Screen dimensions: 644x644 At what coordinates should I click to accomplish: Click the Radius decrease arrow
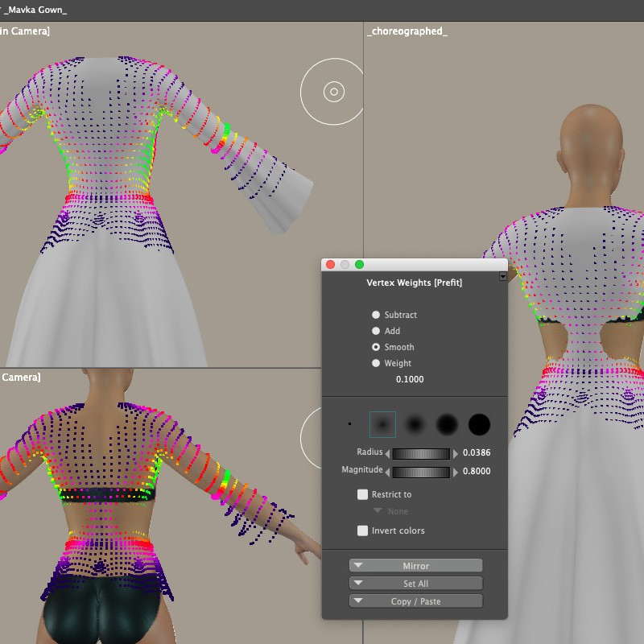[x=386, y=453]
